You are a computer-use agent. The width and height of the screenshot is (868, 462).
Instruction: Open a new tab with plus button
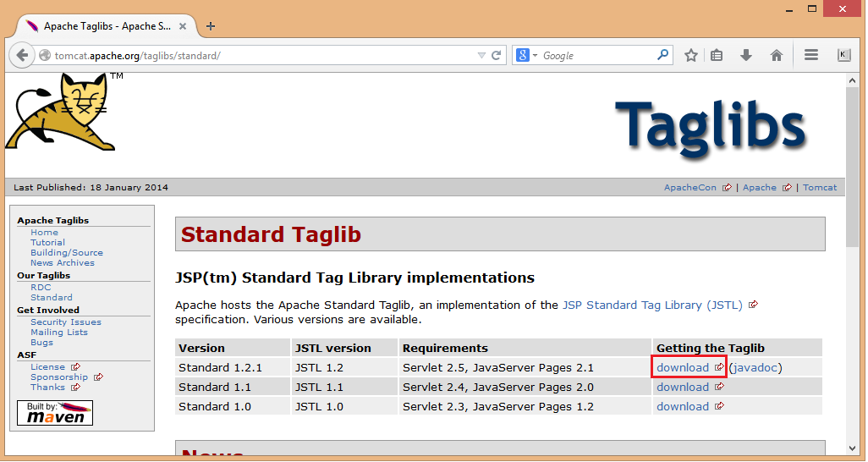(211, 26)
